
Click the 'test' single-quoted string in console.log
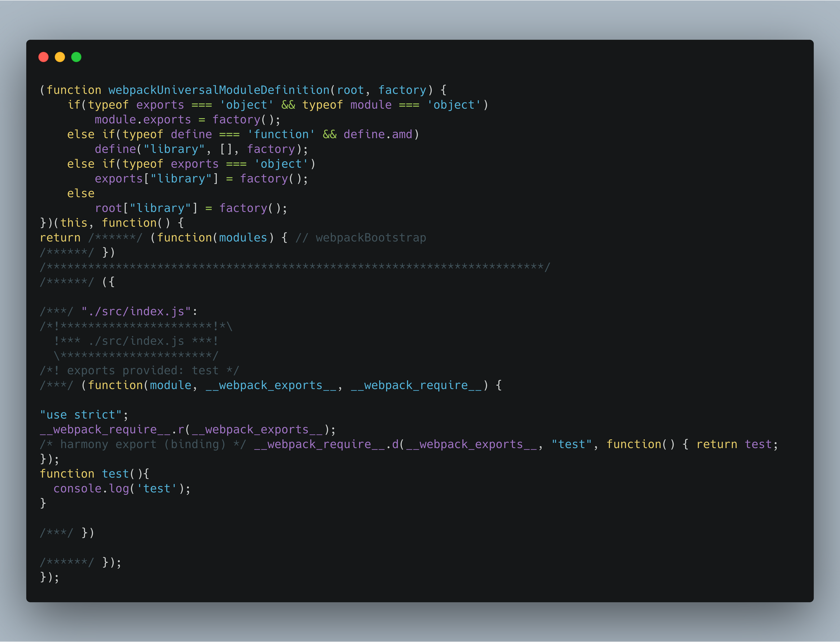pos(157,489)
